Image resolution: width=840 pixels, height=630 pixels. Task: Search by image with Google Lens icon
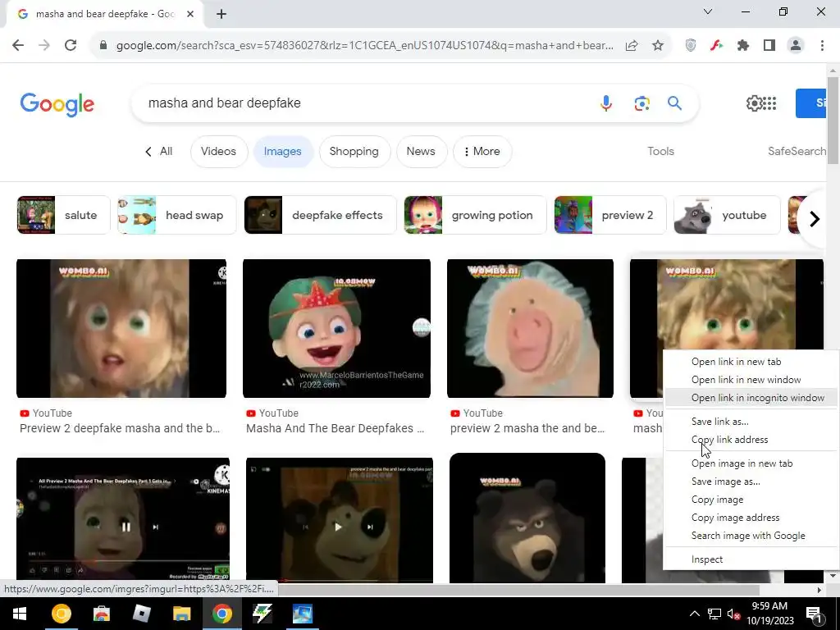click(641, 103)
